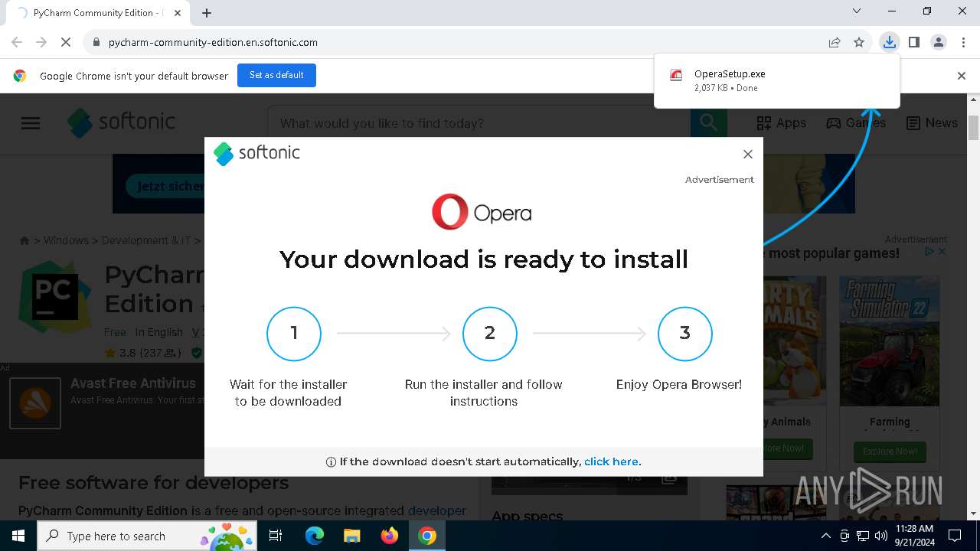
Task: Open Development & IT breadcrumb link
Action: 146,240
